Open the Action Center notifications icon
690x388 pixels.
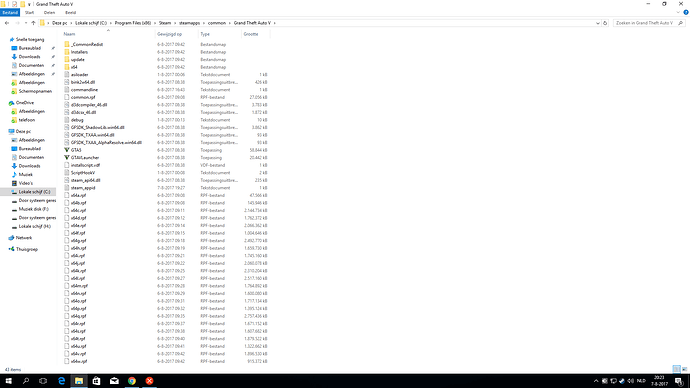point(679,381)
